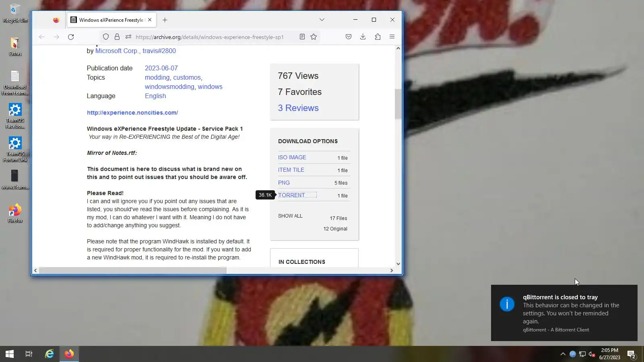Select the www.Team desktop shortcut icon

tap(15, 179)
